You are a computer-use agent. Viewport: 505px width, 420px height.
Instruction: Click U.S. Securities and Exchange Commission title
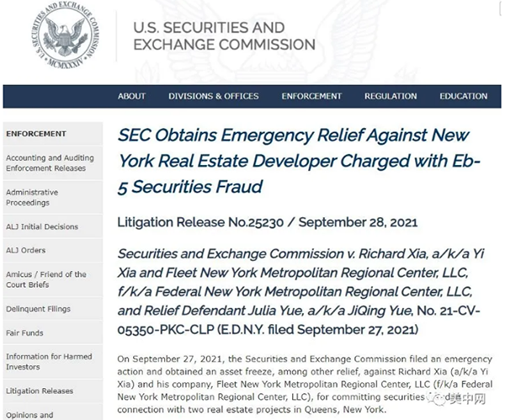click(x=224, y=36)
